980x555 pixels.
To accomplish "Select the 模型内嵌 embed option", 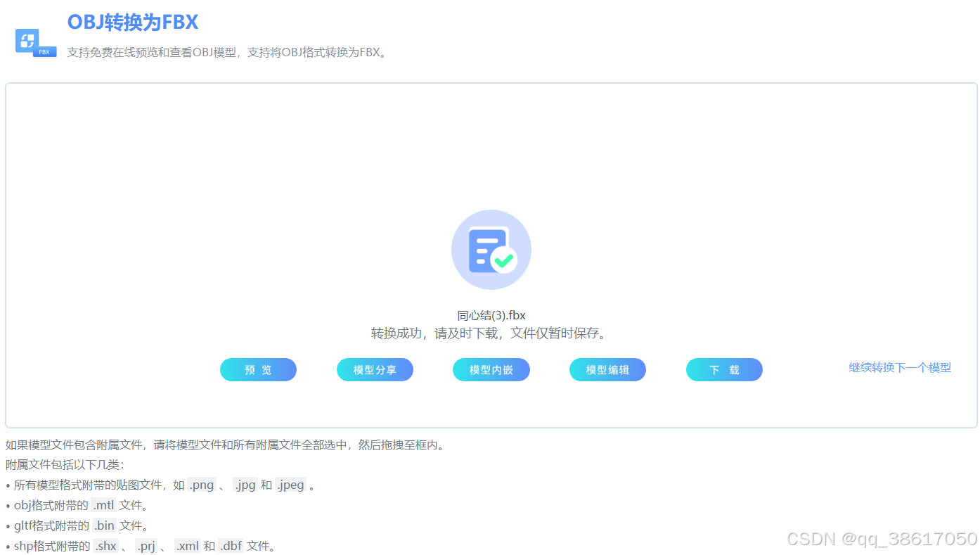I will click(491, 369).
